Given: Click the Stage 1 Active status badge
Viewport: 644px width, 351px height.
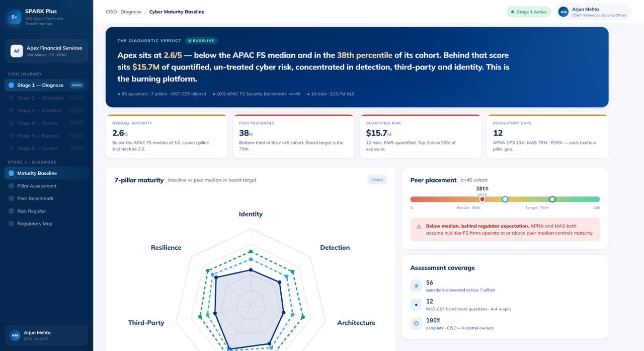Looking at the screenshot, I should click(529, 12).
